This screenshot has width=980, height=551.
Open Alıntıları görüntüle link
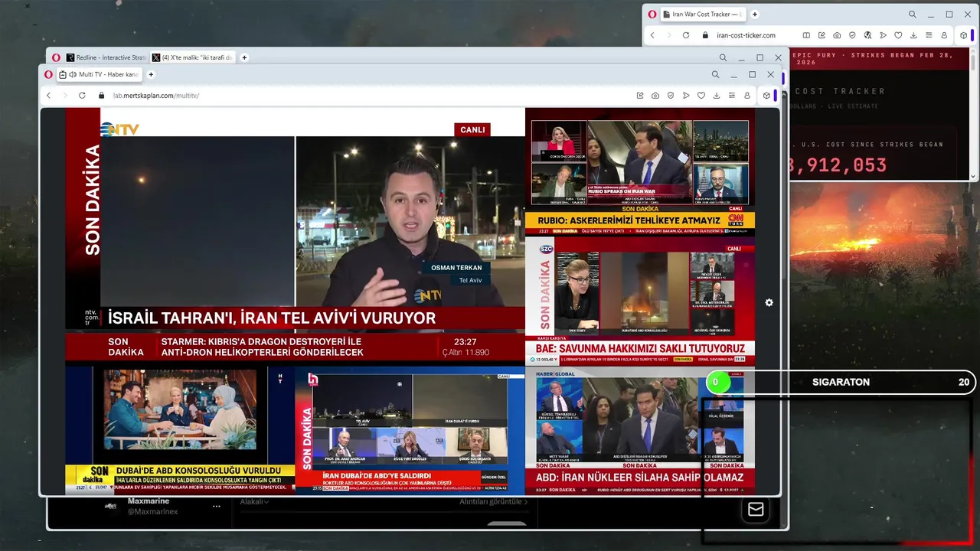click(494, 502)
